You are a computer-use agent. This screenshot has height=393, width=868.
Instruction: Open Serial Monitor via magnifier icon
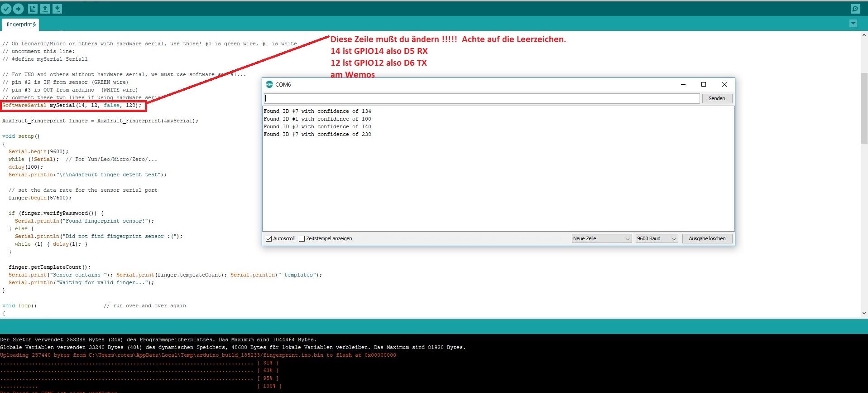[x=855, y=9]
